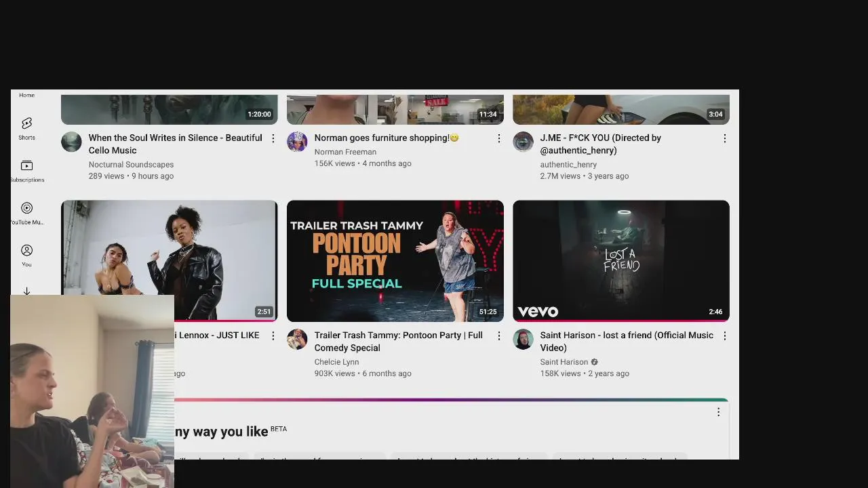Click the 2:51 duration badge
The width and height of the screenshot is (868, 488).
(264, 312)
